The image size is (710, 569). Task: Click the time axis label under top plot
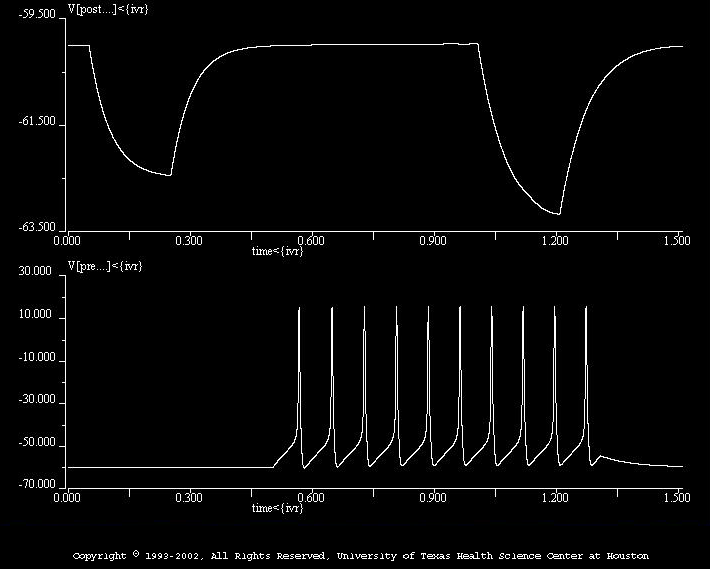point(277,251)
